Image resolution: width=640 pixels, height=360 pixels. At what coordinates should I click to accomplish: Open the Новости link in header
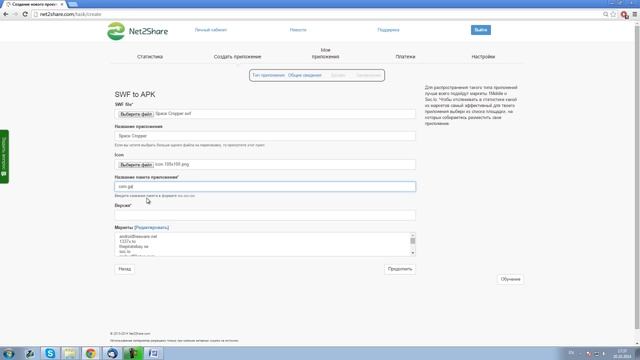(298, 30)
